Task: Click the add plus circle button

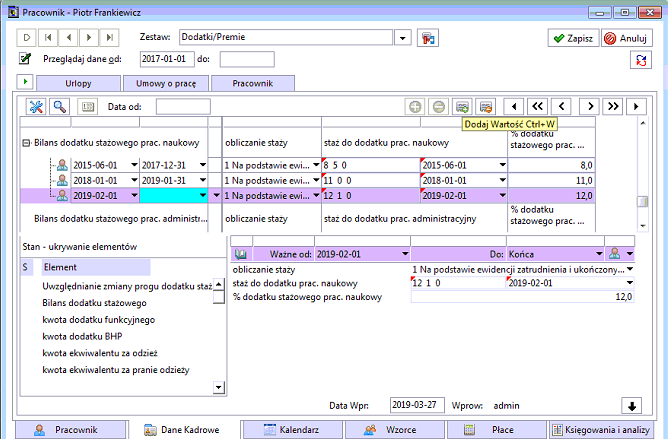Action: (x=415, y=107)
